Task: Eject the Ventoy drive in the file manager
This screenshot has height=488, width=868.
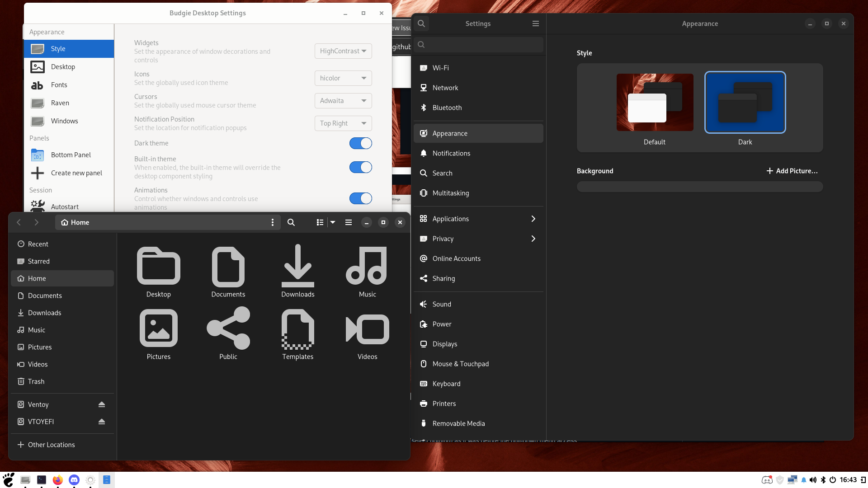Action: click(x=101, y=404)
